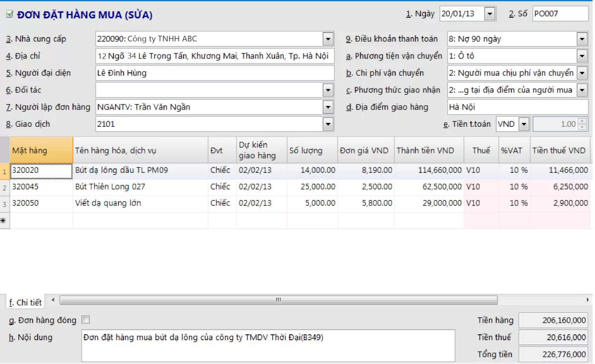595x364 pixels.
Task: Click the horizontal scrollbar thumb under grid
Action: point(278,300)
